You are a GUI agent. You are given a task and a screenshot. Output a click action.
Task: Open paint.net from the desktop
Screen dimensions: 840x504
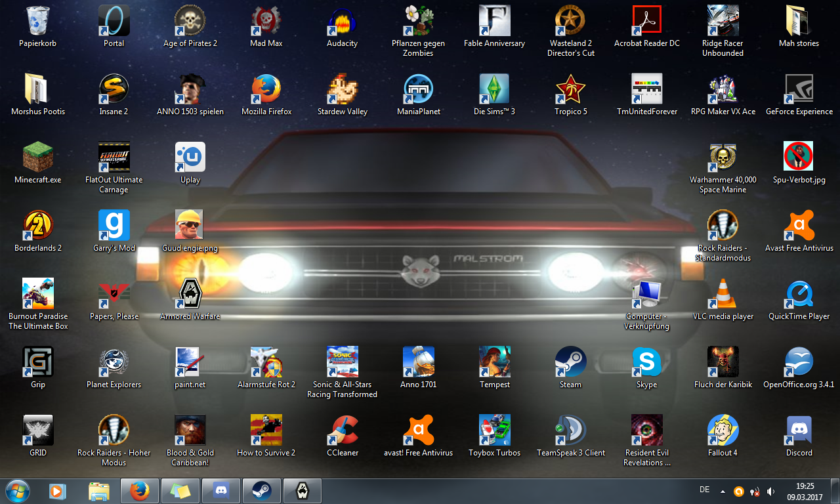click(x=190, y=362)
